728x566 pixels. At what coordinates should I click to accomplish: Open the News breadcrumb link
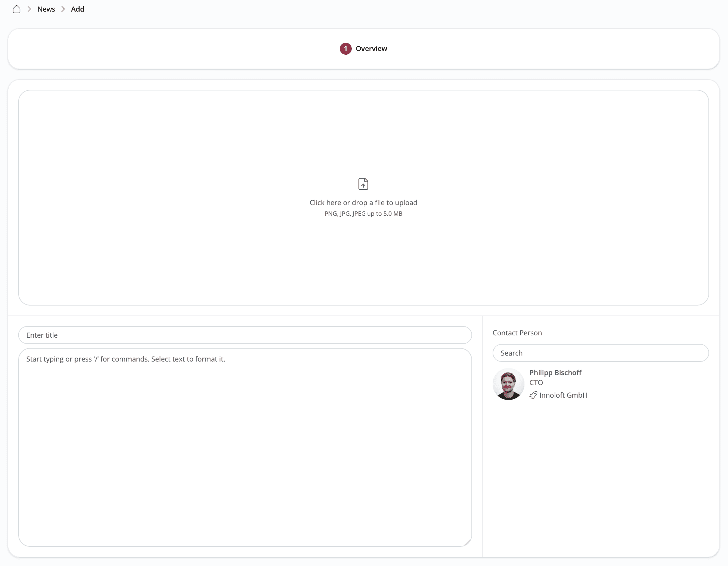click(46, 9)
